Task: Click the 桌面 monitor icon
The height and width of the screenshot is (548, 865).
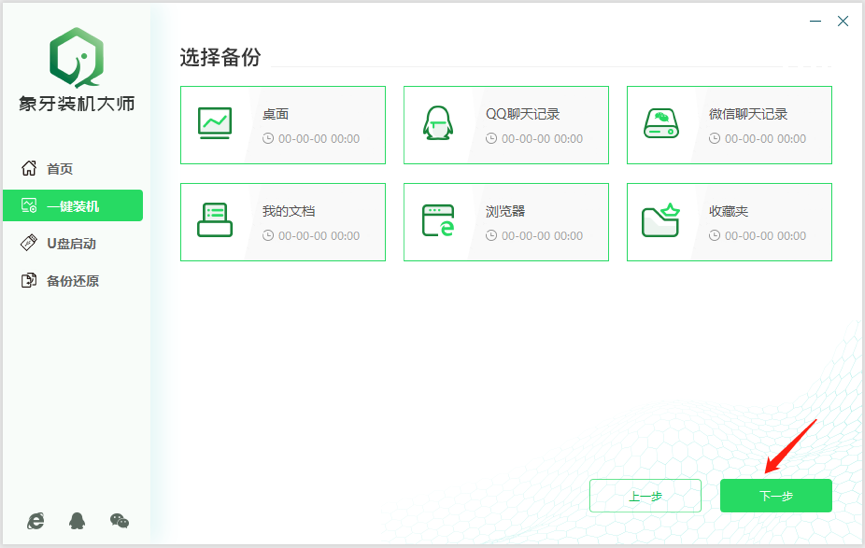Action: click(x=215, y=124)
